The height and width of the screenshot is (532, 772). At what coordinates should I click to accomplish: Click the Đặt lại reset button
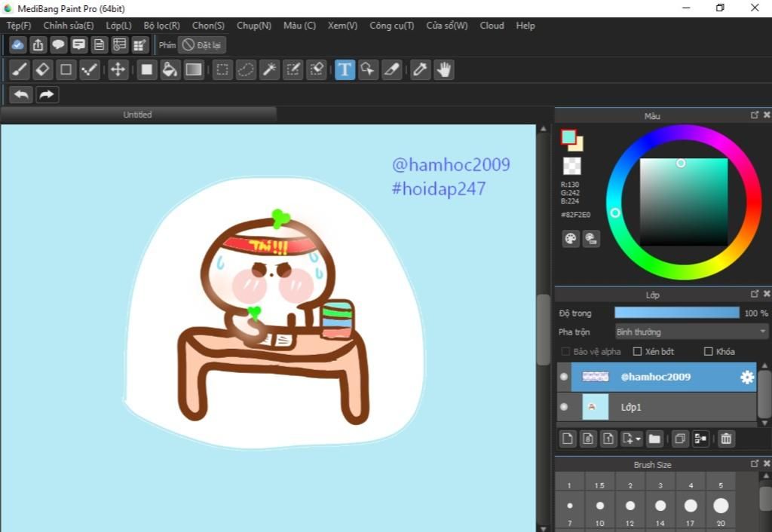(x=203, y=45)
